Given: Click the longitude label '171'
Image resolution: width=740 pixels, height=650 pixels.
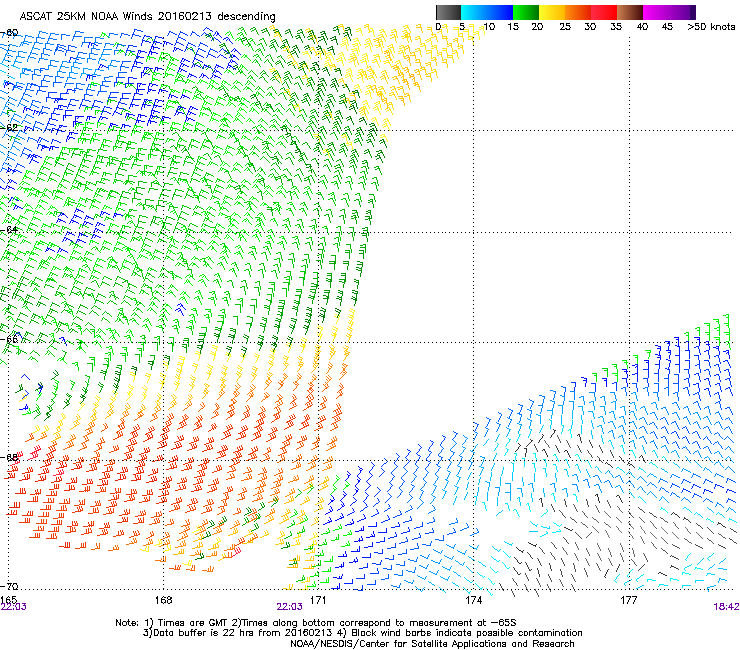Looking at the screenshot, I should coord(318,600).
